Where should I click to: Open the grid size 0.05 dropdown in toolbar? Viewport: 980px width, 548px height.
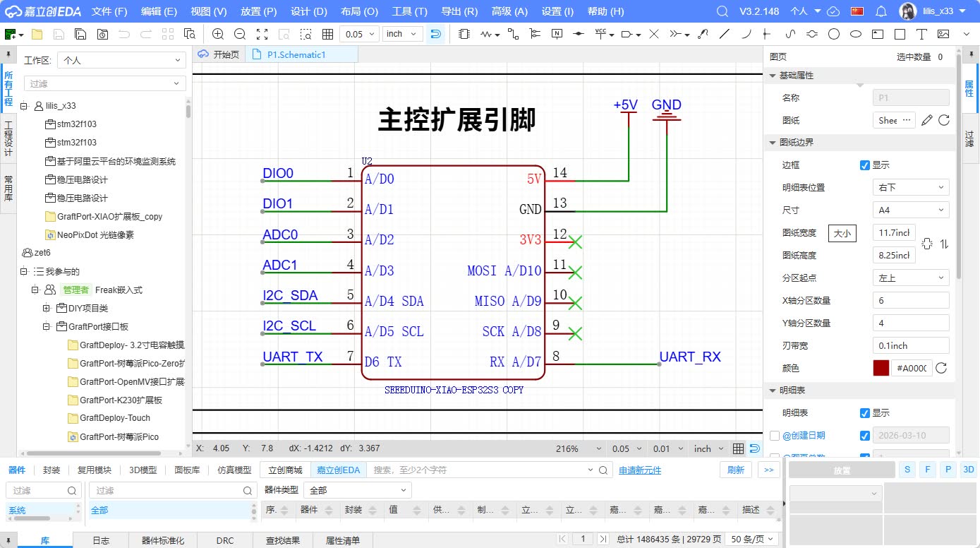pyautogui.click(x=360, y=34)
